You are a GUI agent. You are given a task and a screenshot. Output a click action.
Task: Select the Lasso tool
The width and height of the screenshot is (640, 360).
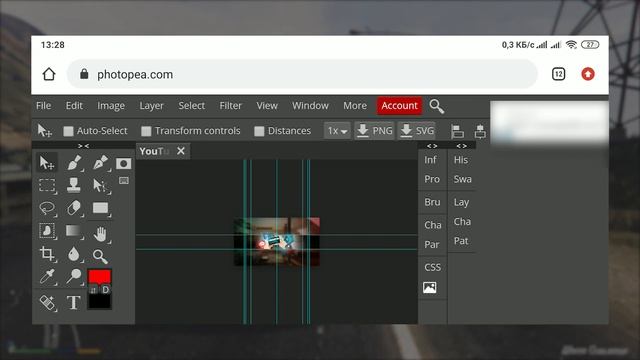pos(47,208)
